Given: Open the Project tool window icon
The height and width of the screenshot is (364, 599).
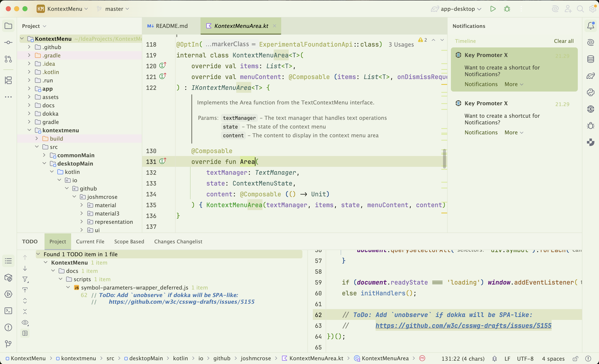Looking at the screenshot, I should click(x=8, y=26).
